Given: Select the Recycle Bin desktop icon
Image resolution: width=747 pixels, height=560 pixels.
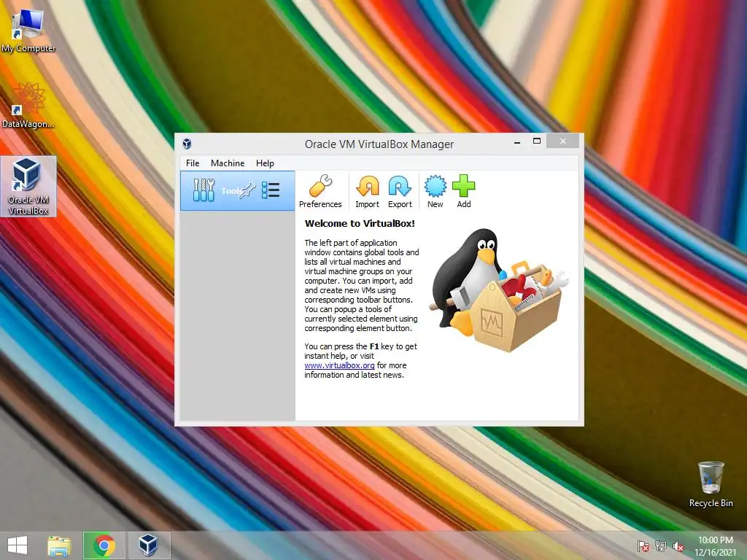Looking at the screenshot, I should coord(711,484).
